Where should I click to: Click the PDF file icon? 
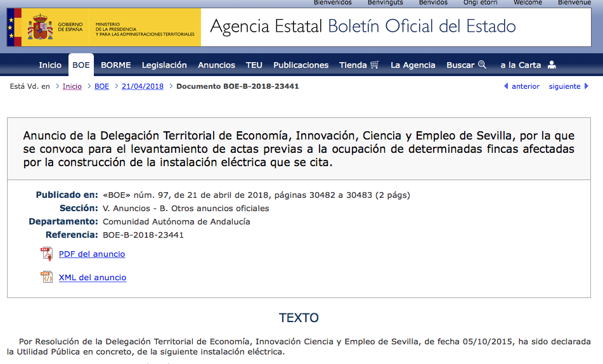[46, 254]
